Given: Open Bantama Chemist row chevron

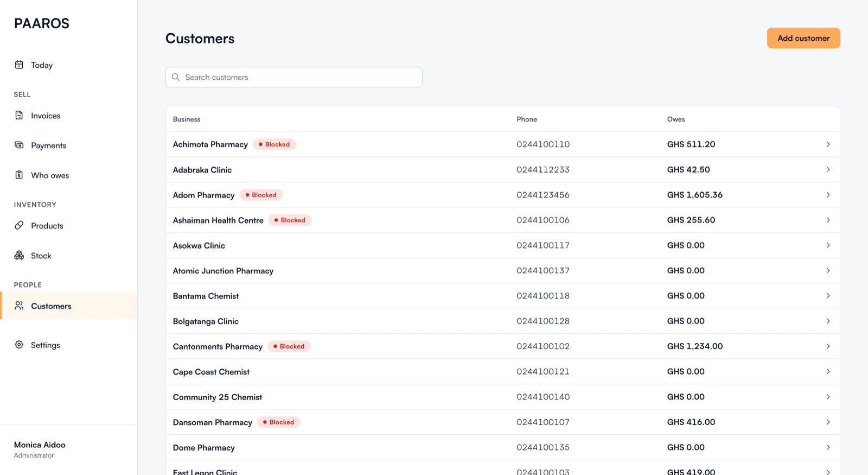Looking at the screenshot, I should 828,296.
